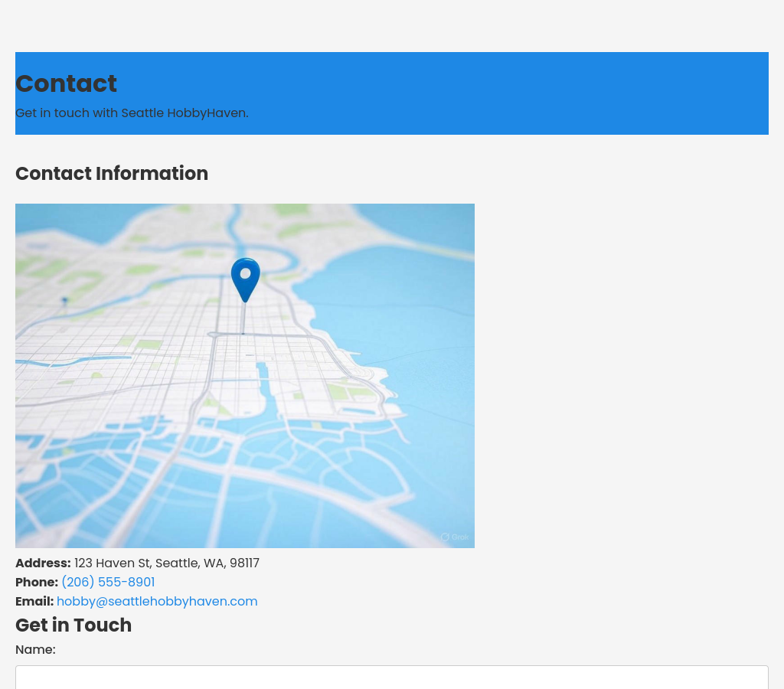Open the hobby@seattlehobbyhaven.com email link
This screenshot has height=689, width=784.
pyautogui.click(x=157, y=602)
